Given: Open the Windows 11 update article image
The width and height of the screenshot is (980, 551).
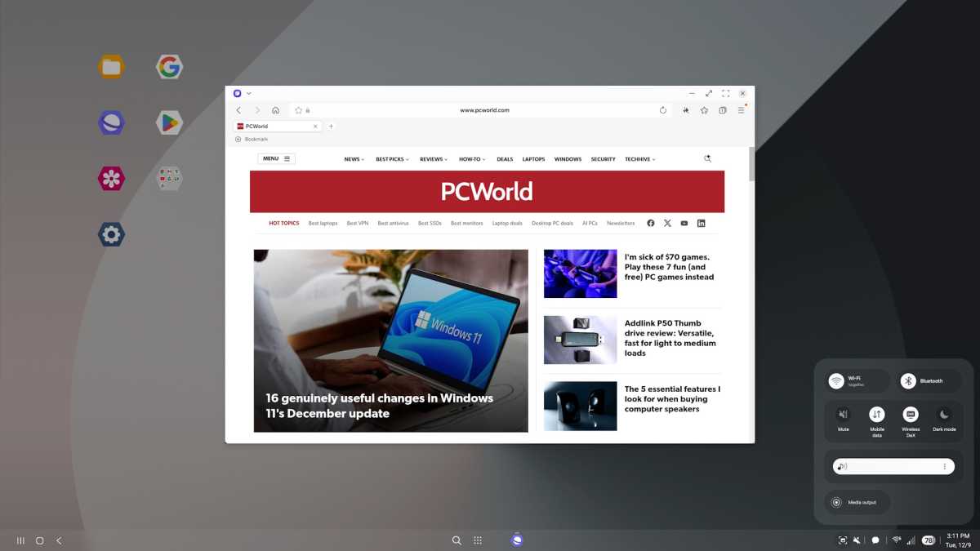Looking at the screenshot, I should click(x=390, y=340).
